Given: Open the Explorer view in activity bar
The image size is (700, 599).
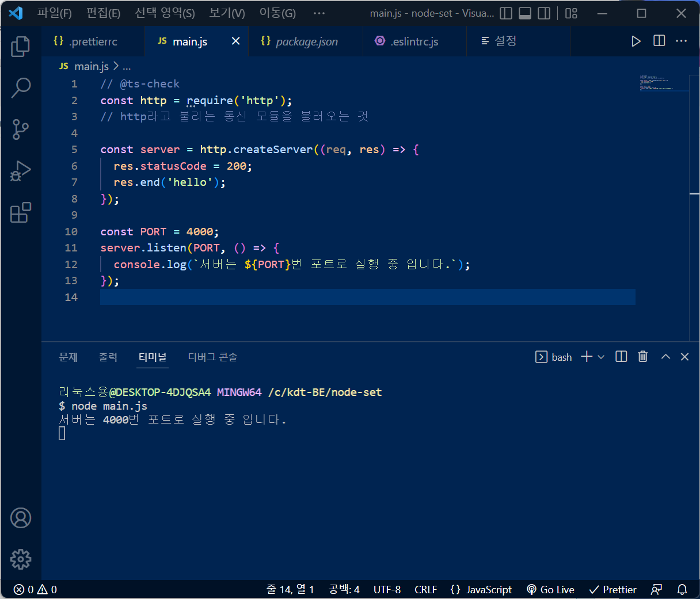Looking at the screenshot, I should point(21,46).
